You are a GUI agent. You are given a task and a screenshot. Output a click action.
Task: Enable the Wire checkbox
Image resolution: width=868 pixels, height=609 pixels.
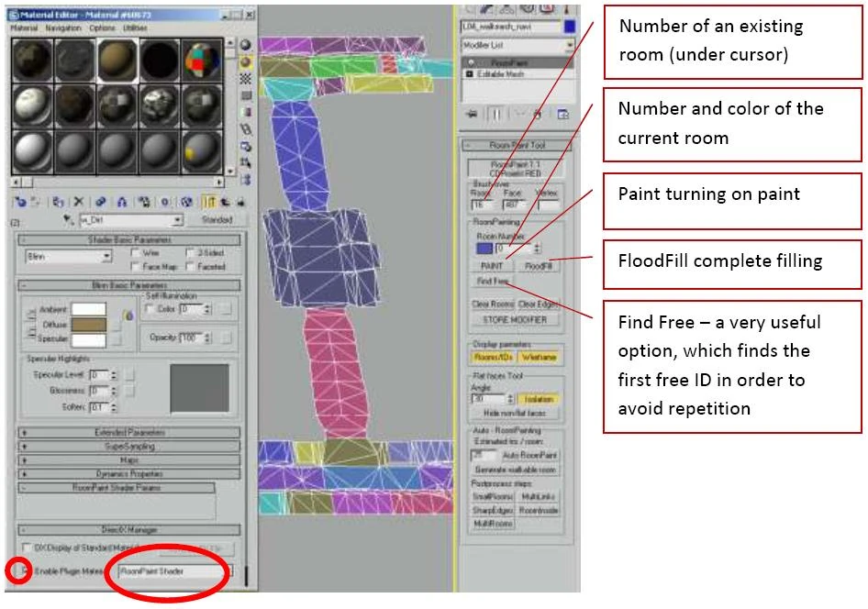(135, 253)
